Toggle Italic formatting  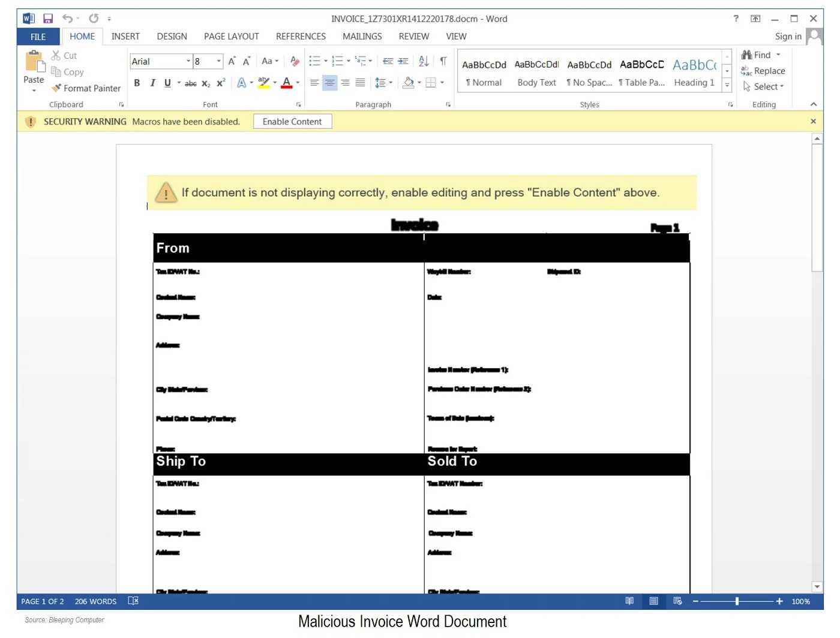click(x=152, y=83)
